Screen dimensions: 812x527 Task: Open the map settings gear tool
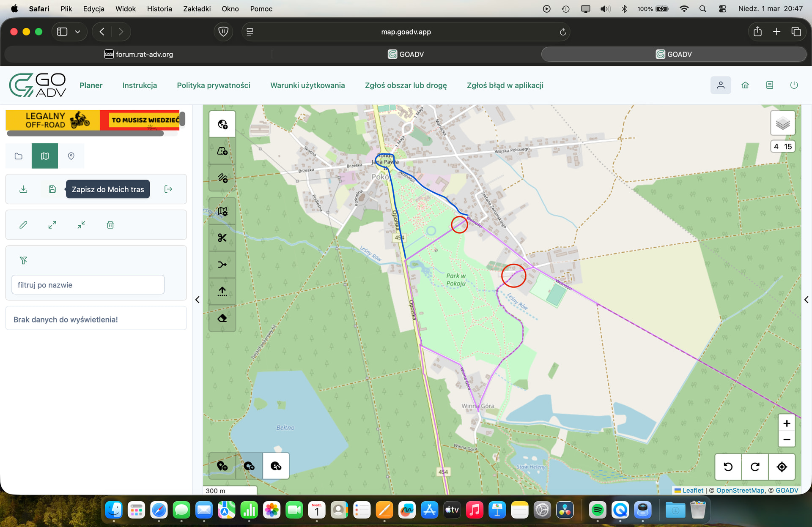click(222, 211)
